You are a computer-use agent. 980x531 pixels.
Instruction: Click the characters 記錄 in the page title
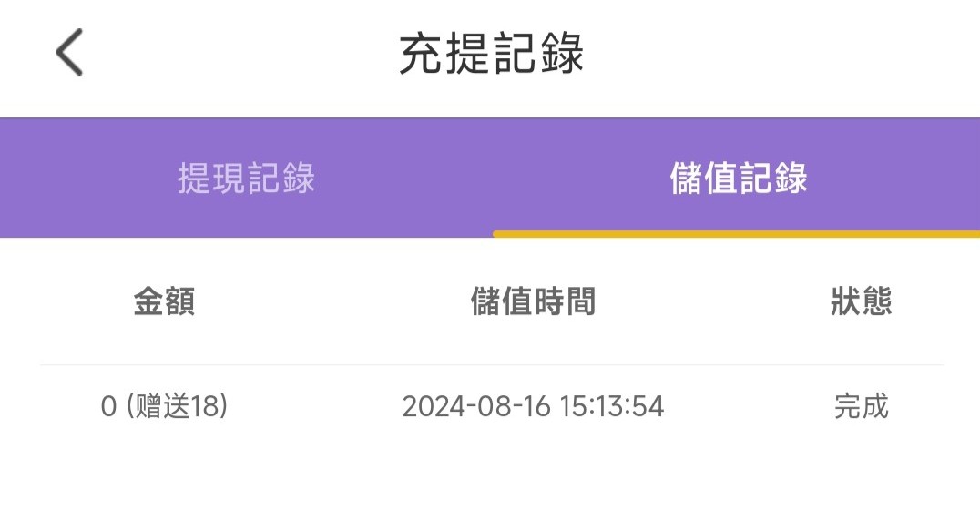pyautogui.click(x=537, y=55)
